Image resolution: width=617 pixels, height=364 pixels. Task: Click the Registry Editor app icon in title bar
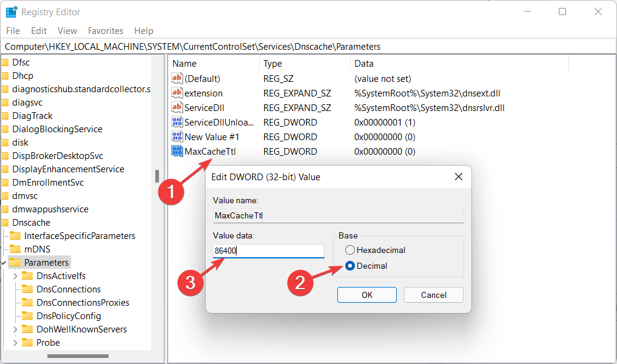12,12
